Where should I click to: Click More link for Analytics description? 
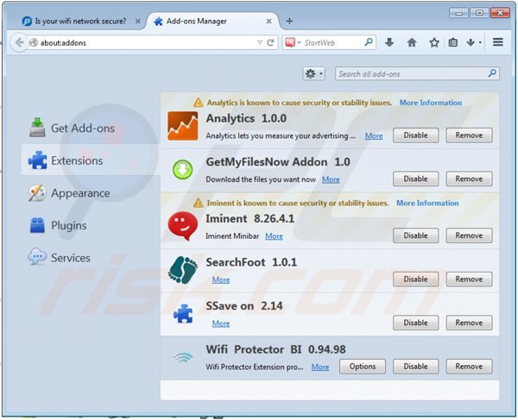pos(374,136)
